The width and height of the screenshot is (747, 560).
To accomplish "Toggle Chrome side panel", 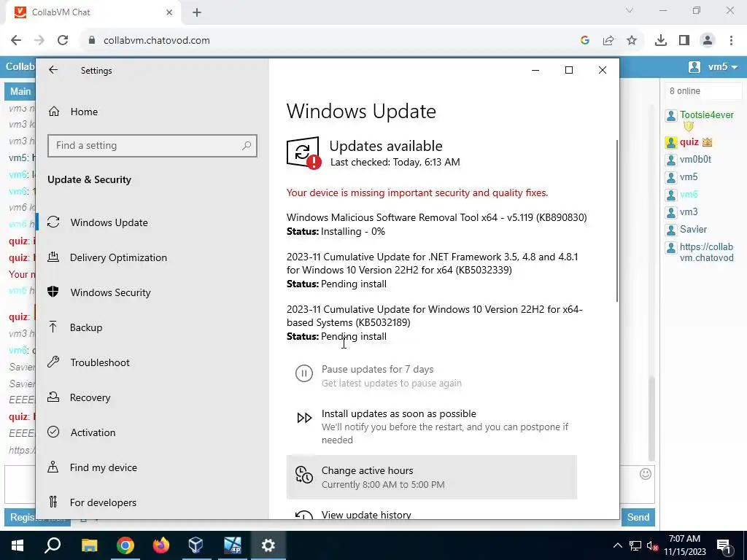I will (x=684, y=41).
